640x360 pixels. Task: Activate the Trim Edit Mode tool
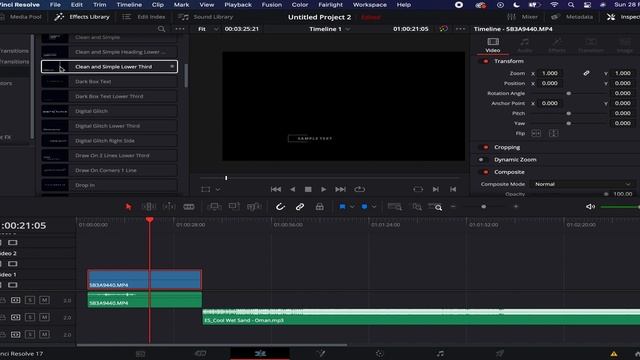click(x=149, y=207)
